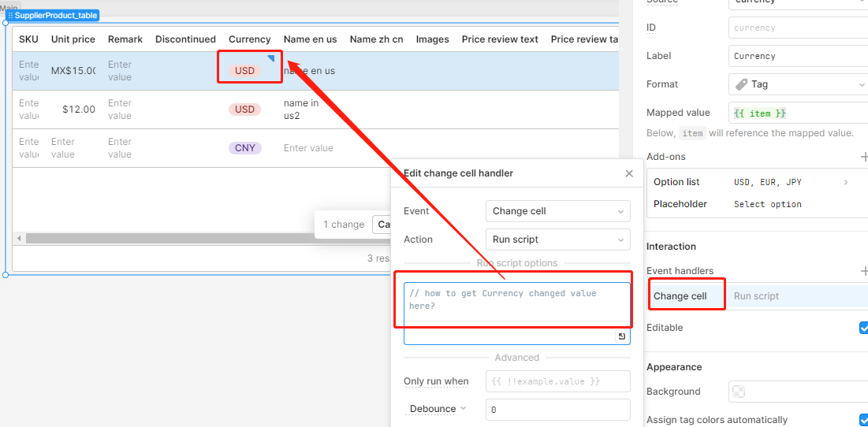Add a new event handler with plus icon

tap(863, 271)
